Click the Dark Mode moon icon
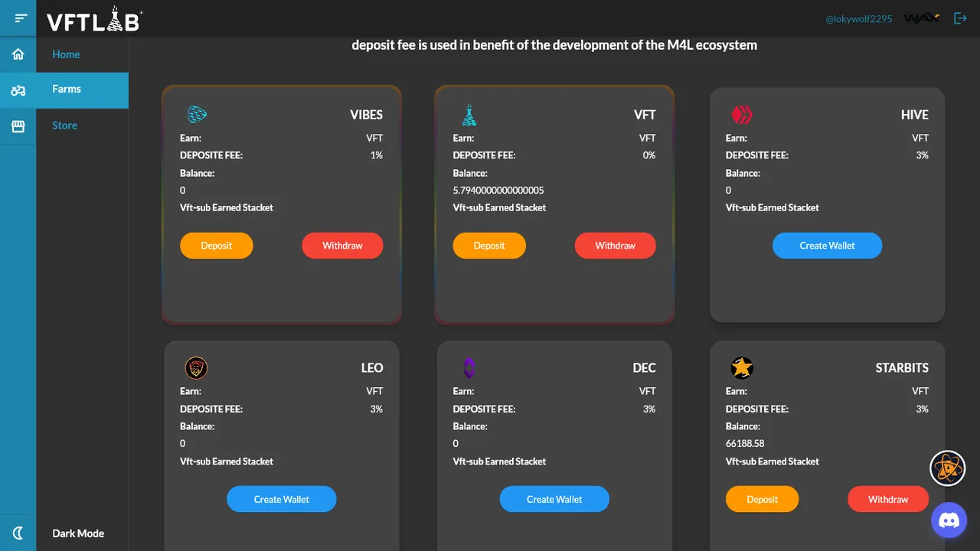The height and width of the screenshot is (551, 980). pos(18,533)
